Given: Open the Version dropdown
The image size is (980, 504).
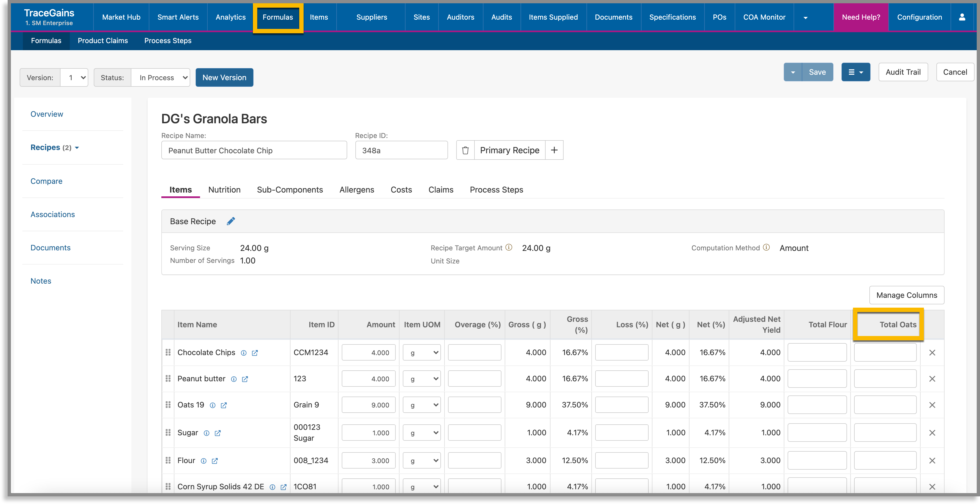Looking at the screenshot, I should coord(75,78).
